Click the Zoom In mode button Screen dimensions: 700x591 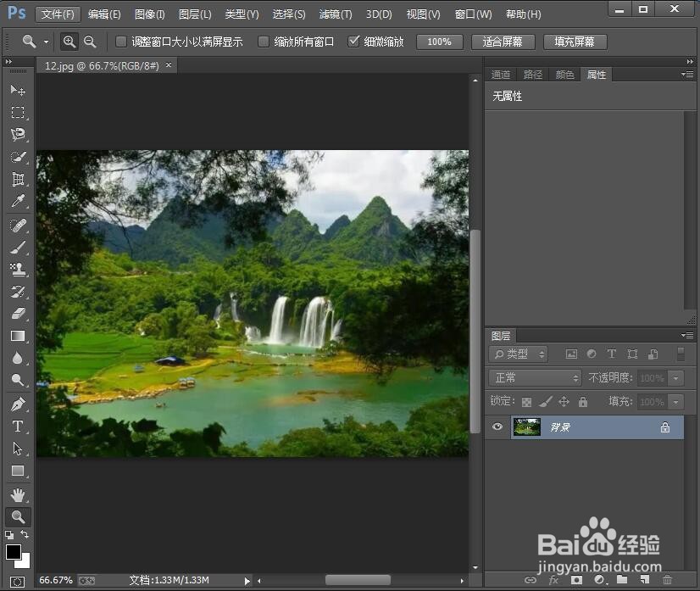tap(69, 42)
